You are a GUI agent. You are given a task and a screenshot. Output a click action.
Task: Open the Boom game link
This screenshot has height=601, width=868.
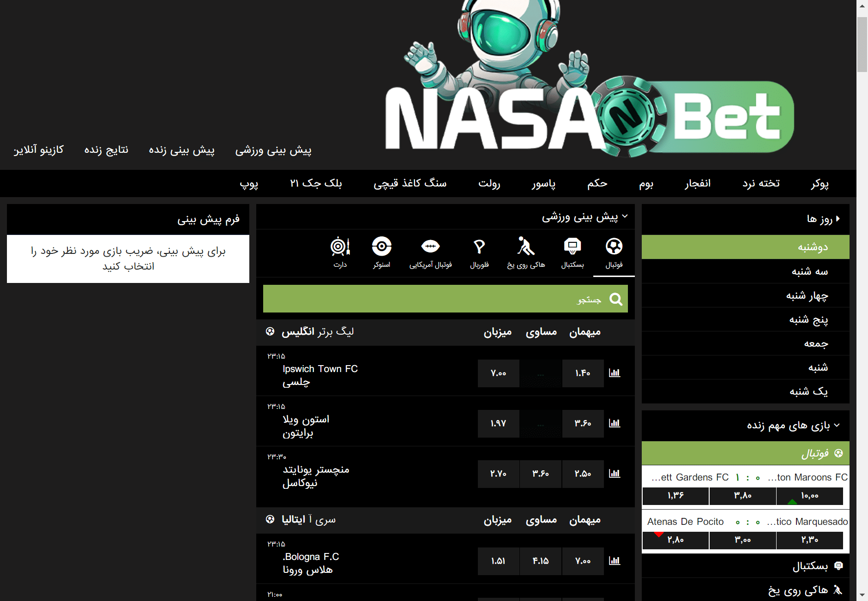(646, 183)
